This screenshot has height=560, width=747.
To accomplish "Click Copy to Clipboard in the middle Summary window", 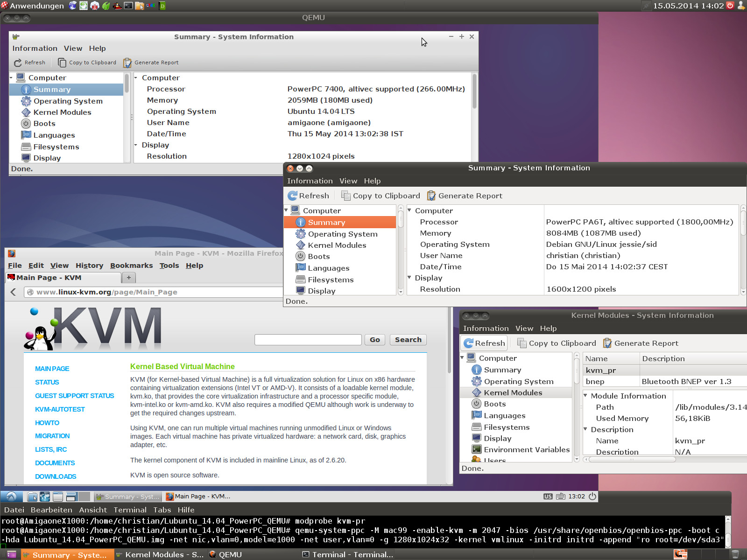I will pos(381,196).
